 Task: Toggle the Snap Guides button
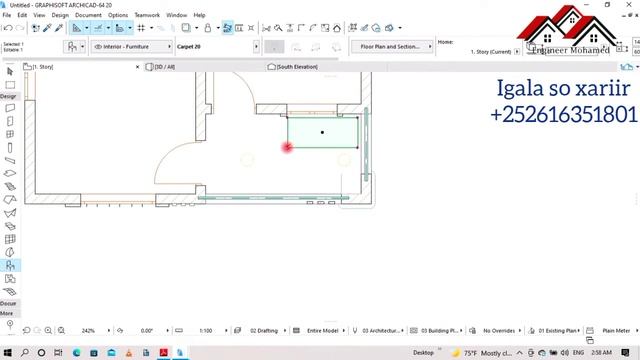[x=98, y=28]
